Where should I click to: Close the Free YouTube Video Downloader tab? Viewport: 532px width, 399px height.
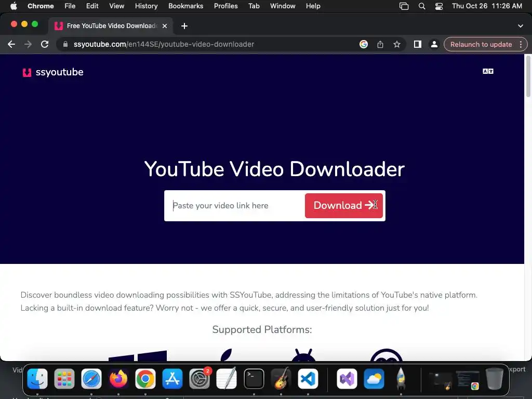tap(165, 26)
